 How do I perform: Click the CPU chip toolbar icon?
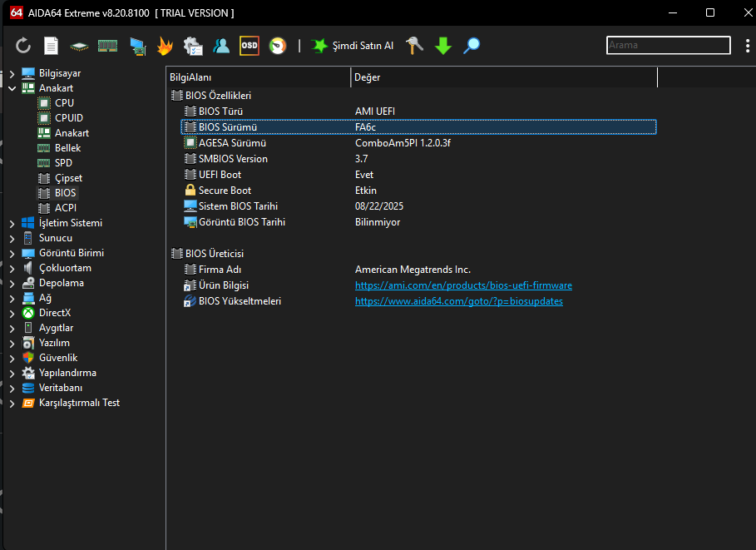(79, 47)
